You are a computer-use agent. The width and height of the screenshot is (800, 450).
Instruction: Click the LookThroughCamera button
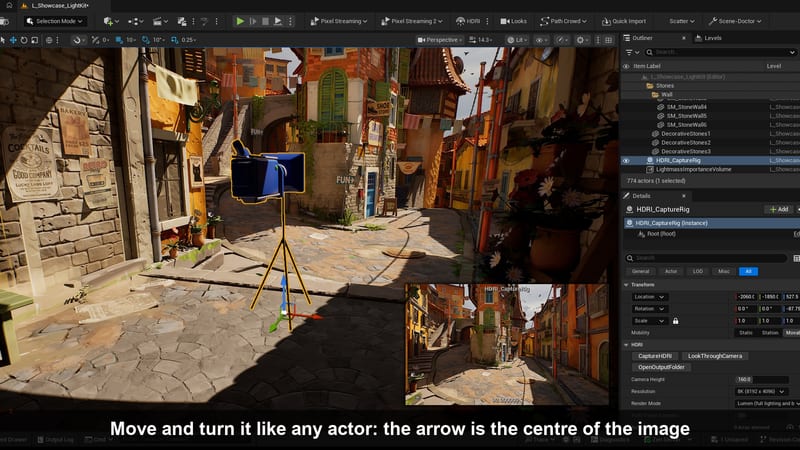pyautogui.click(x=715, y=356)
